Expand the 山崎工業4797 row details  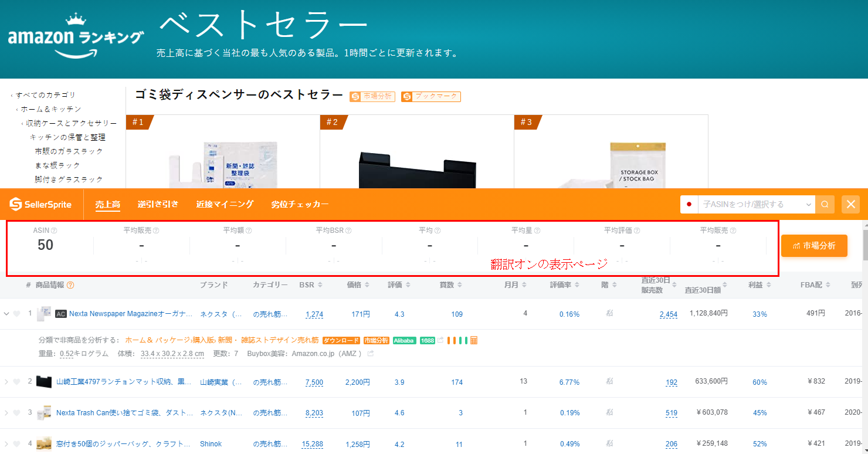(6, 382)
